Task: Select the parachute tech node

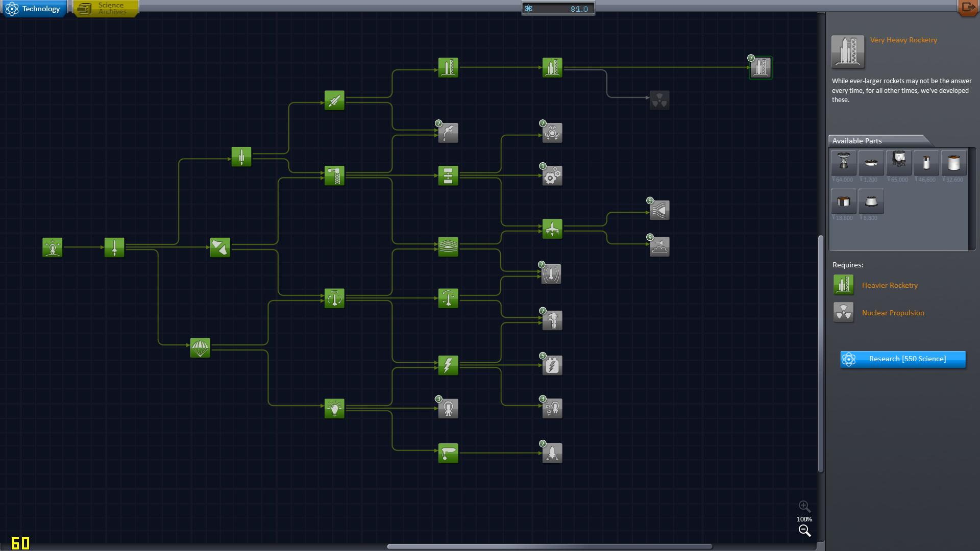Action: point(200,348)
